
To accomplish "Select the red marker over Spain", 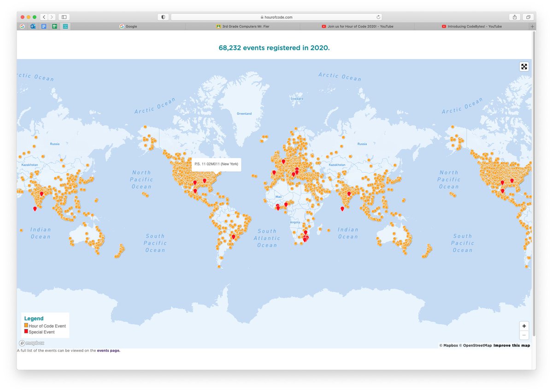I will pyautogui.click(x=274, y=173).
